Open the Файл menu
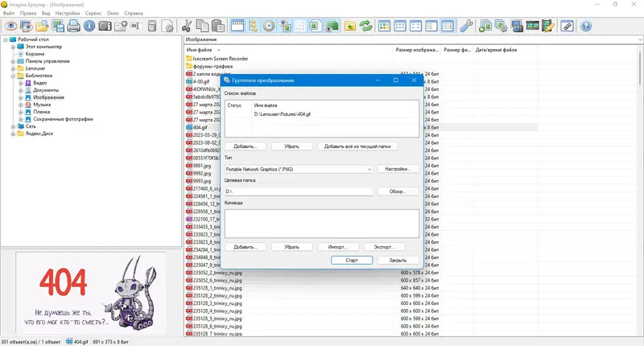 click(x=9, y=13)
